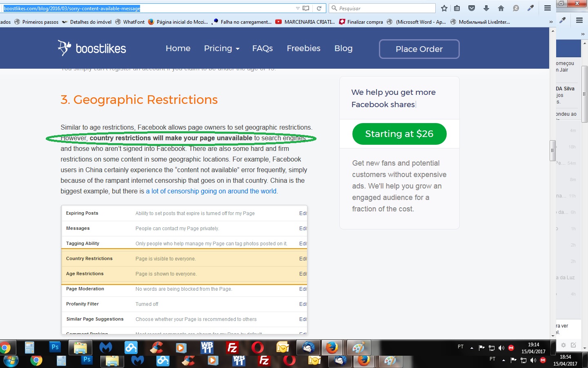Click the boostlikes logo

click(92, 48)
